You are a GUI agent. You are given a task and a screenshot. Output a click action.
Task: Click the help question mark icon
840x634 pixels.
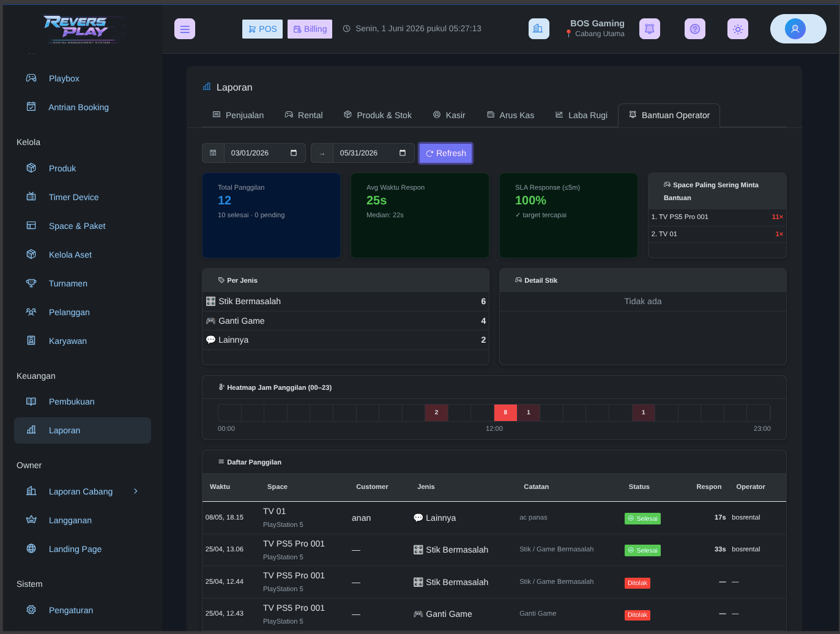pos(695,29)
